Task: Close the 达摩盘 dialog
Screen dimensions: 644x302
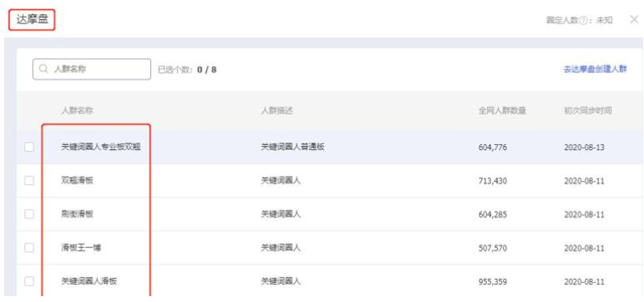Action: tap(634, 19)
